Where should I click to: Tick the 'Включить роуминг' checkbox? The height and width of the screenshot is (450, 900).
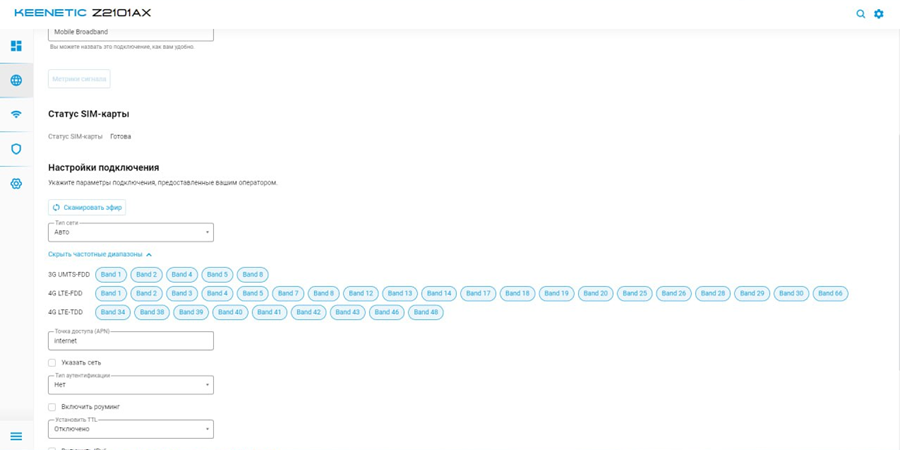pos(52,407)
